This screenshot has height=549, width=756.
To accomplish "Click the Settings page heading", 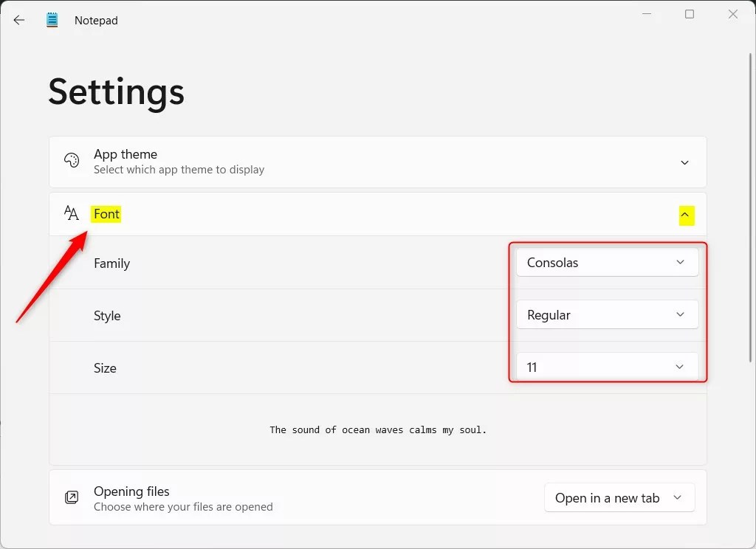I will pos(116,91).
